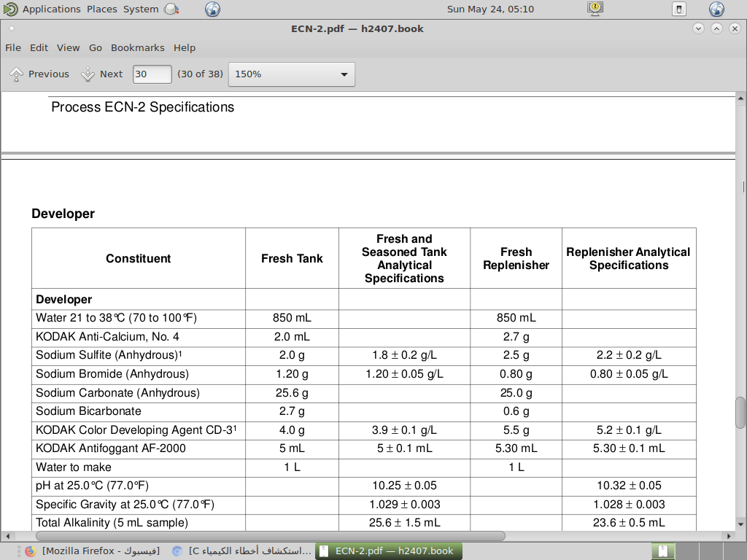
Task: Click the 'Water to make' row label
Action: point(74,467)
